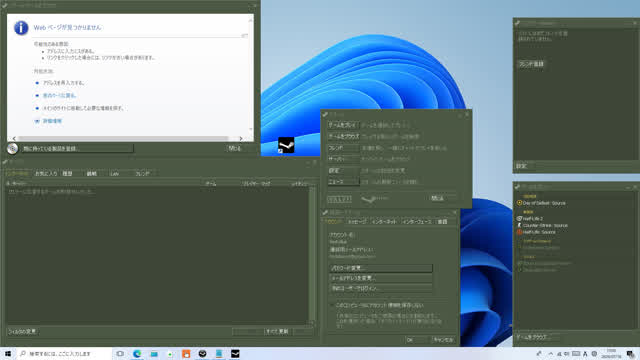640x360 pixels.
Task: Close the Steam menu with the 閉じる button
Action: click(441, 198)
